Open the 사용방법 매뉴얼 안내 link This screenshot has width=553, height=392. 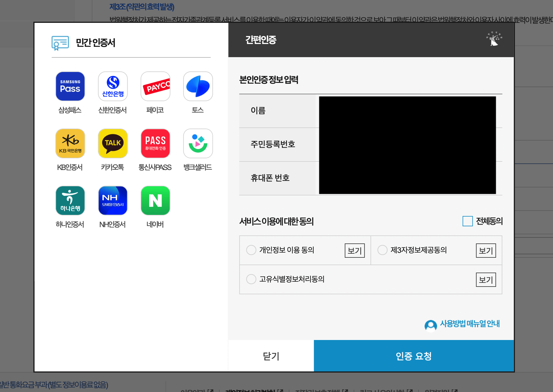[x=470, y=324]
